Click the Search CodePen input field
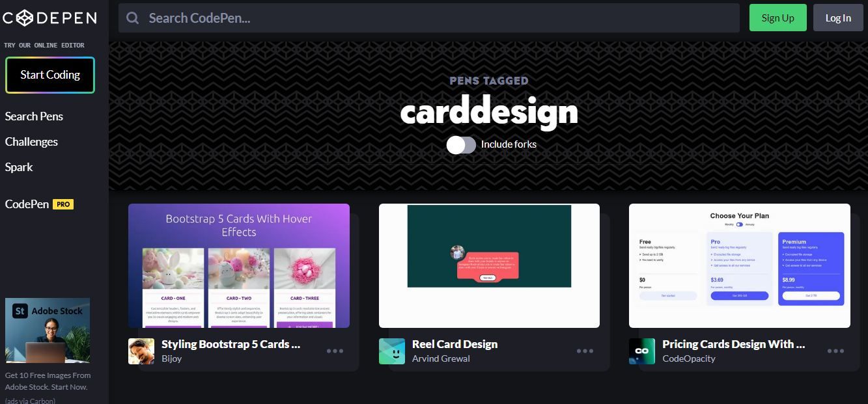This screenshot has width=868, height=404. (430, 18)
